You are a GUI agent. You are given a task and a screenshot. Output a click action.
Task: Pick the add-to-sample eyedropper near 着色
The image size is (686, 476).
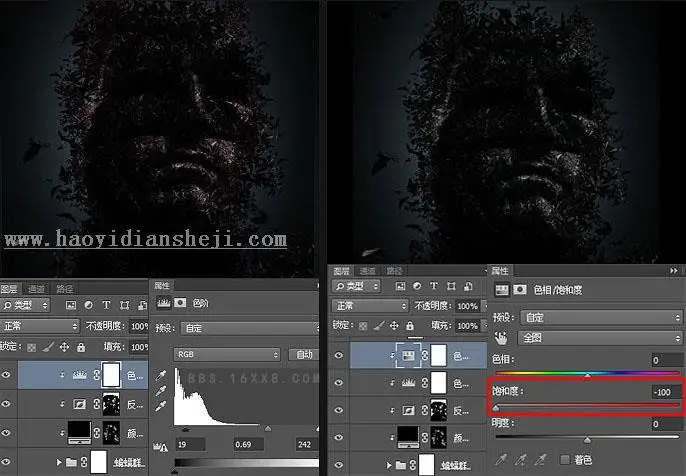[x=521, y=459]
